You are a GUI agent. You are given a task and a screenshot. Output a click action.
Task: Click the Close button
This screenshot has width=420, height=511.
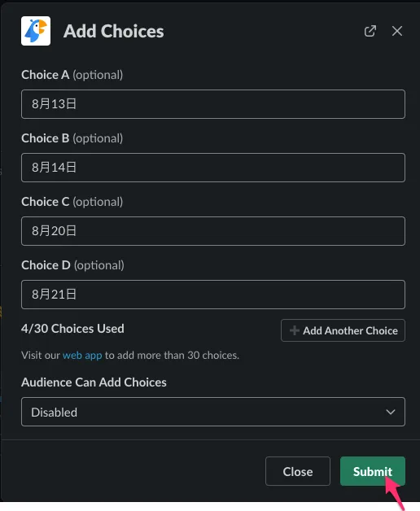pyautogui.click(x=298, y=471)
